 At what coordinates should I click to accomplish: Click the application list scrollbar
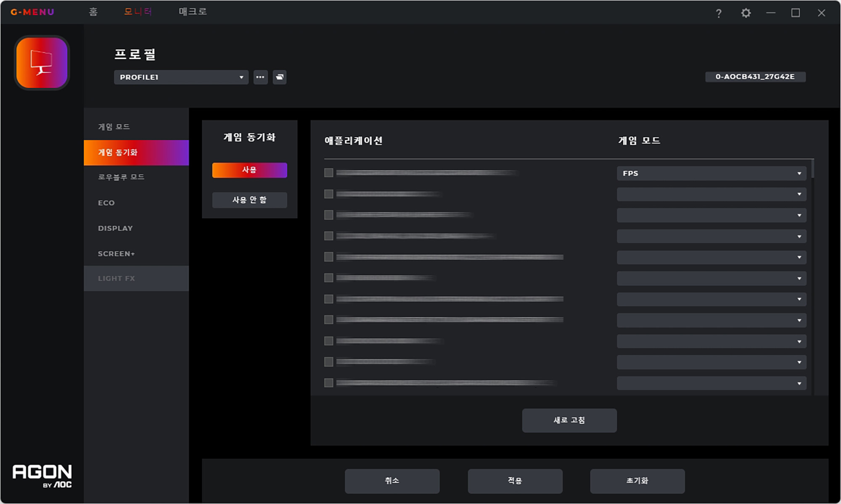[x=812, y=169]
